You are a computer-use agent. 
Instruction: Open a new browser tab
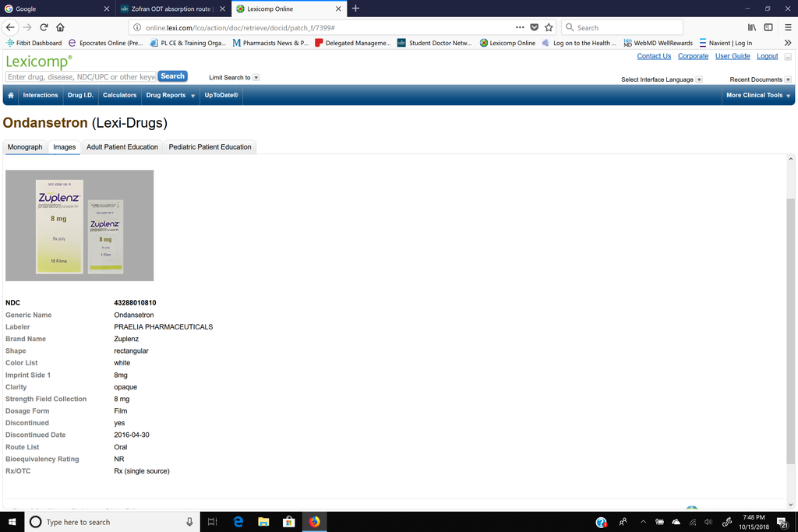tap(355, 8)
